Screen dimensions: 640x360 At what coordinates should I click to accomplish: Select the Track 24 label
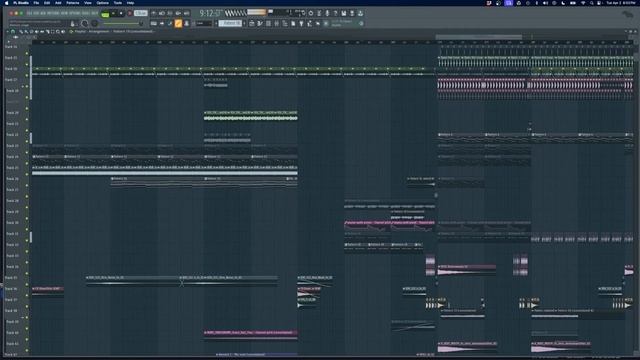point(12,157)
